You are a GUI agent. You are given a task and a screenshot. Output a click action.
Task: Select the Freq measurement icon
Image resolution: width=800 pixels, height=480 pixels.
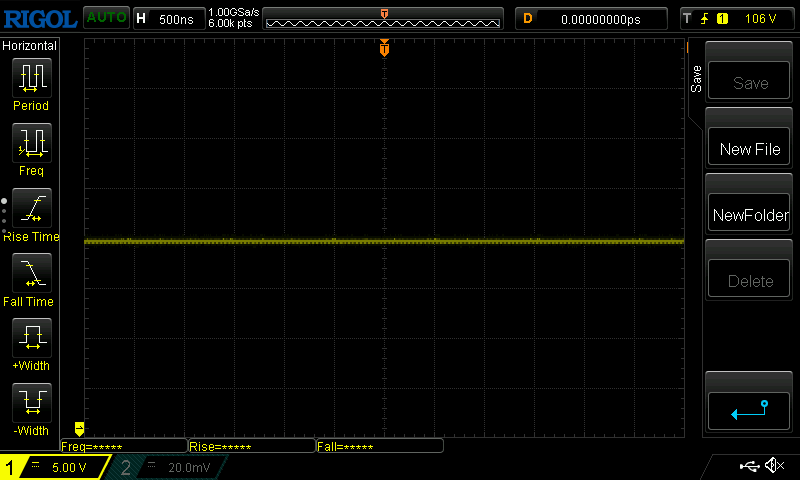coord(32,142)
